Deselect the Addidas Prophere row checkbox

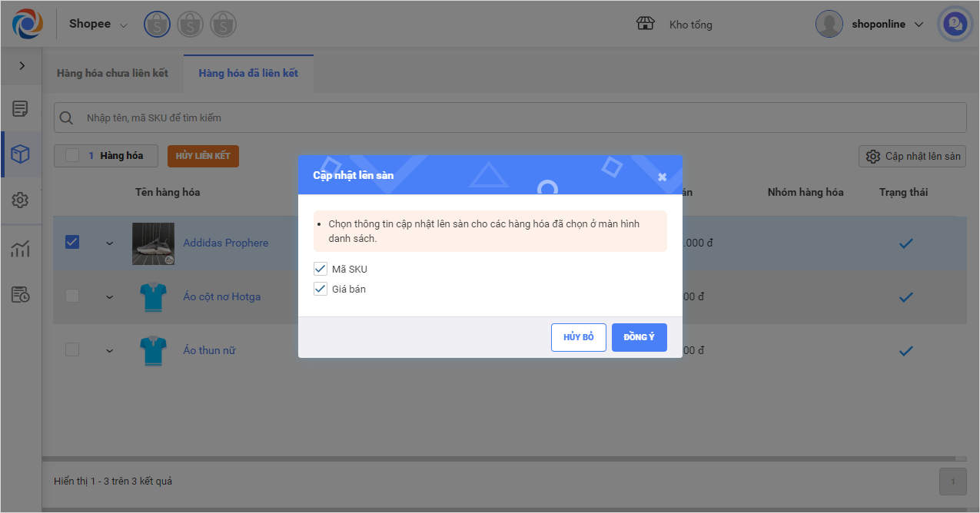pyautogui.click(x=72, y=242)
